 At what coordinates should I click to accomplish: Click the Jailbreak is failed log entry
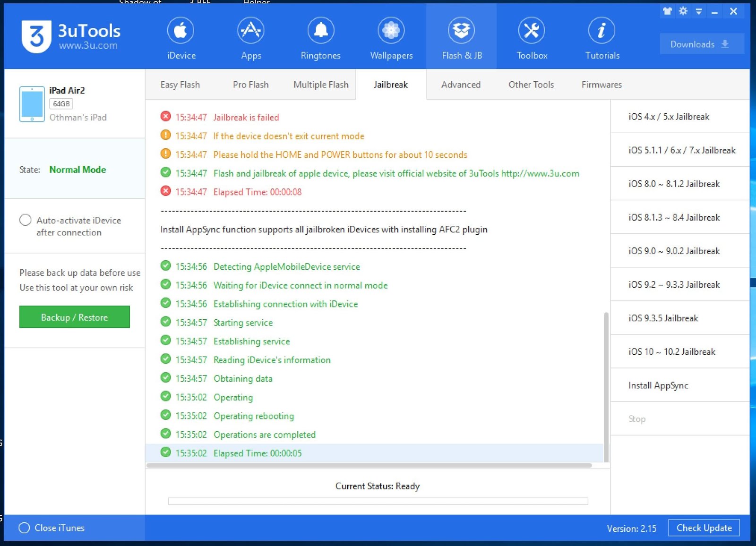246,117
